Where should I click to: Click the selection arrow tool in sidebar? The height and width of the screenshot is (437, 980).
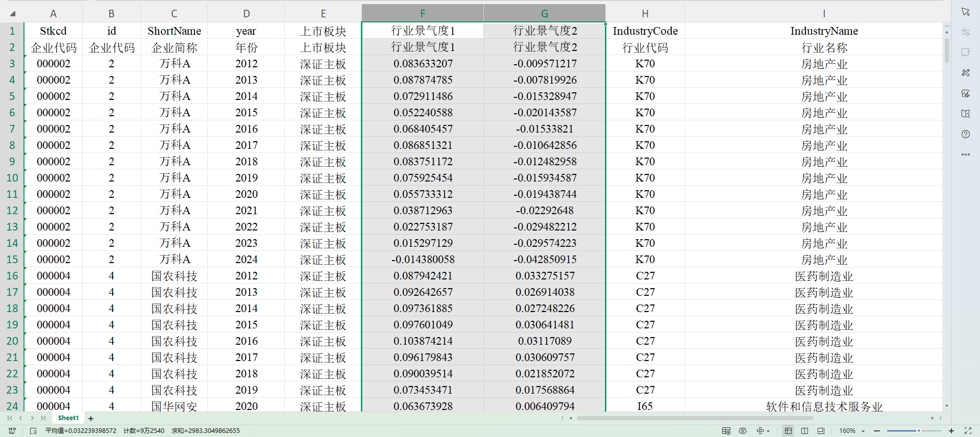pos(965,12)
